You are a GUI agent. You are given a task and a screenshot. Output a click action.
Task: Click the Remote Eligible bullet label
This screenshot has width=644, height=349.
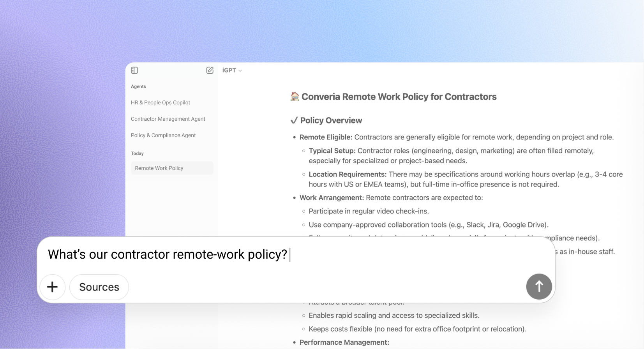coord(326,137)
